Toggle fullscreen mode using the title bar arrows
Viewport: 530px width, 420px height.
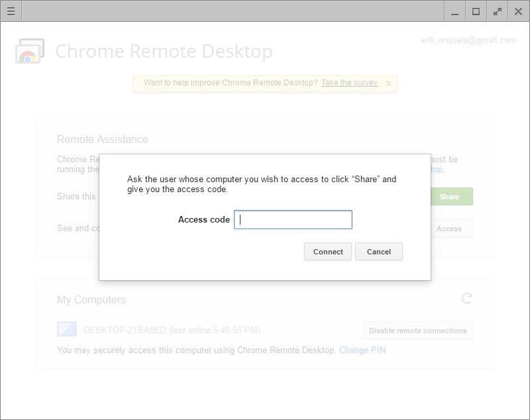coord(497,11)
